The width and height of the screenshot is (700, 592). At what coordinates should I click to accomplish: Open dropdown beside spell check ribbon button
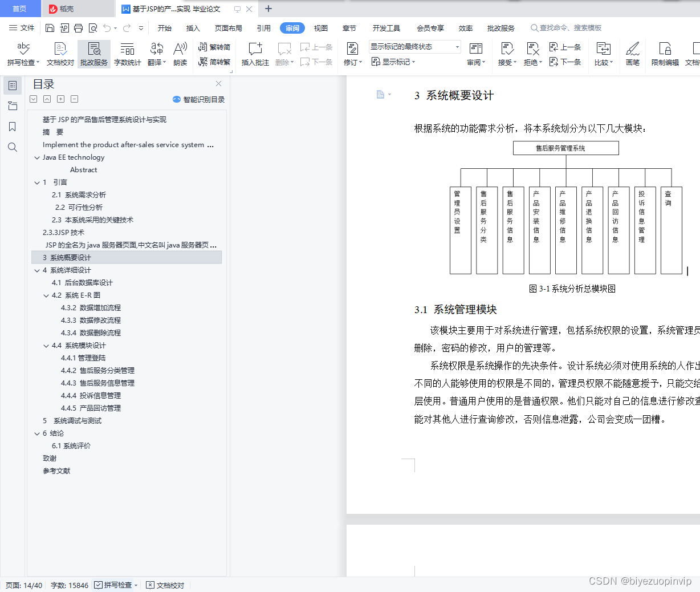click(38, 63)
